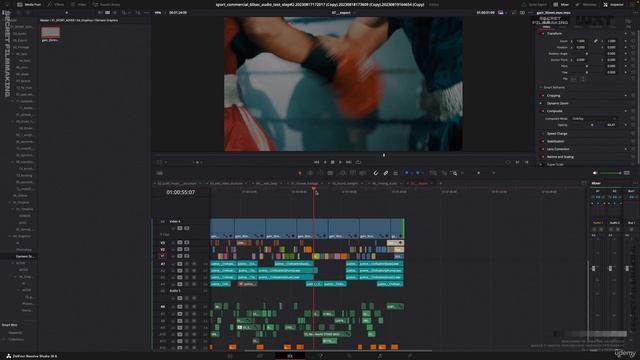
Task: Collapse the Transform section in Inspector
Action: pos(554,33)
